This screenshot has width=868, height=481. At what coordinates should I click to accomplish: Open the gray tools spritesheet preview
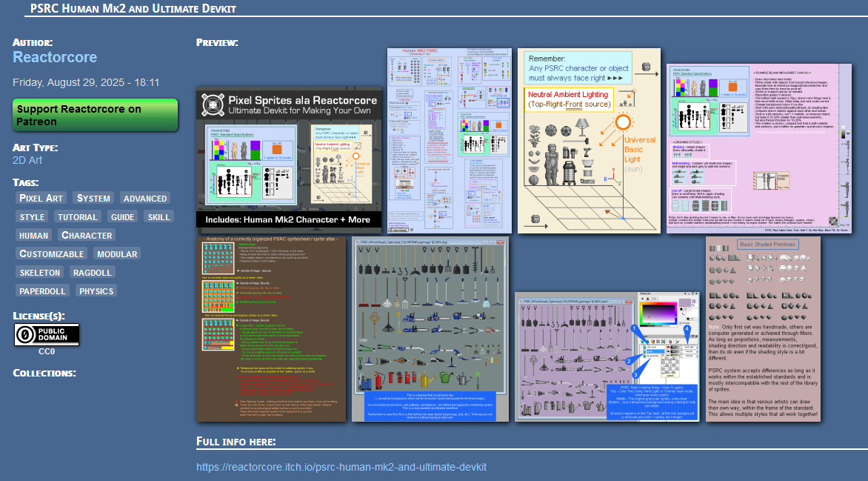430,330
